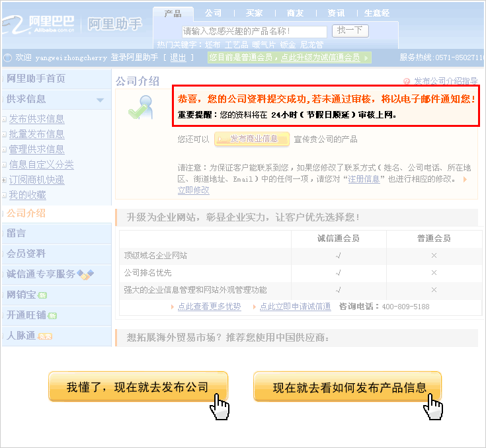This screenshot has width=486, height=448.
Task: Open 网销宝 in the sidebar
Action: (x=21, y=295)
